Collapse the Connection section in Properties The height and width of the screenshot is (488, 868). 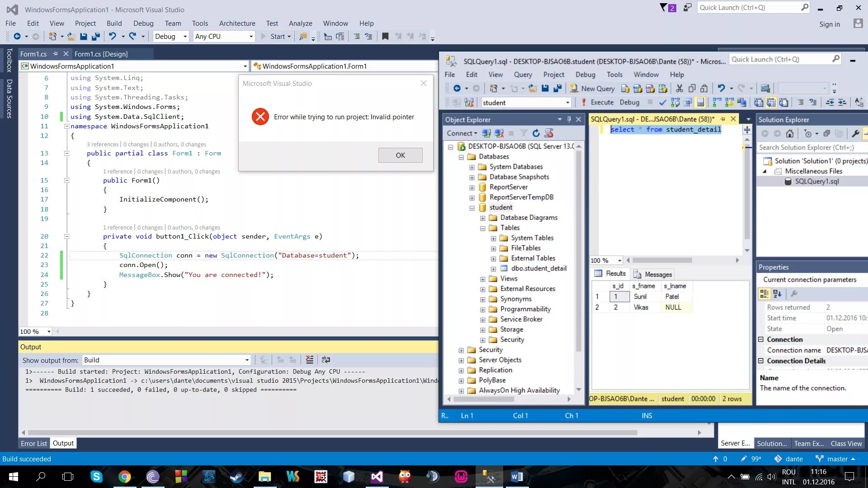761,339
